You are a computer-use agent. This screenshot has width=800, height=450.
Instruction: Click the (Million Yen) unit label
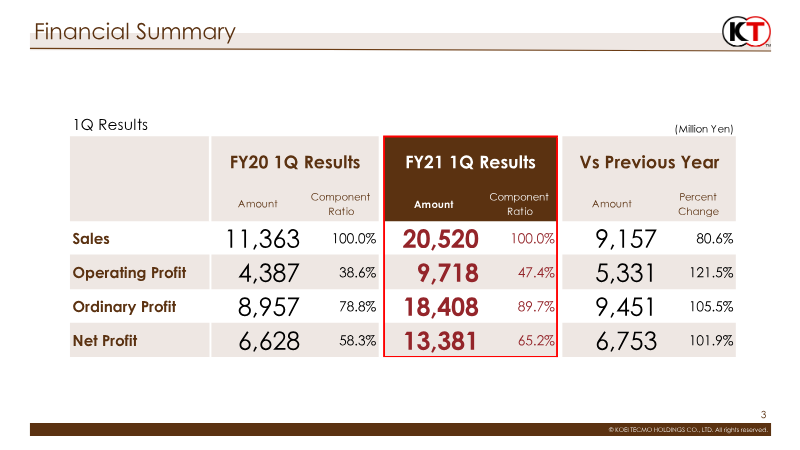point(704,129)
